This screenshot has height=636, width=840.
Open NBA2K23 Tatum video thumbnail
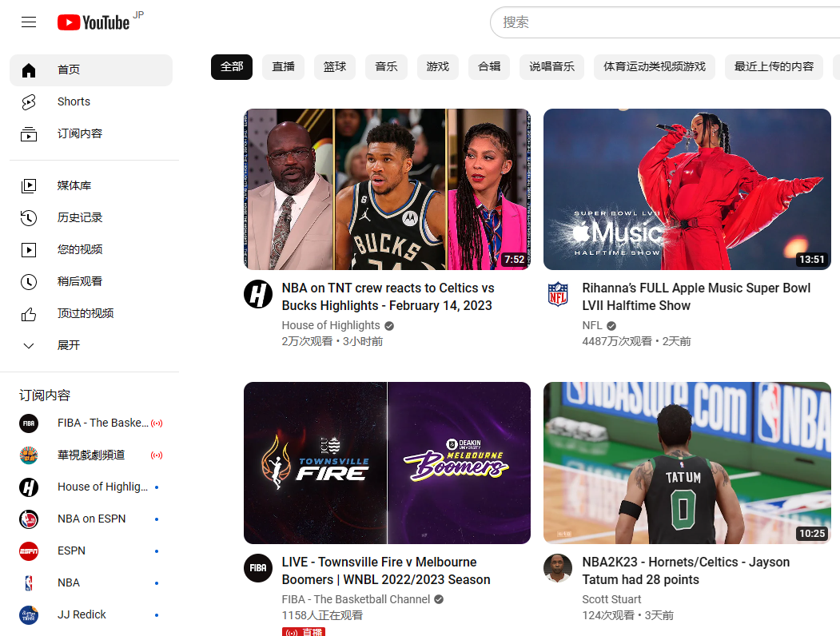pos(687,463)
